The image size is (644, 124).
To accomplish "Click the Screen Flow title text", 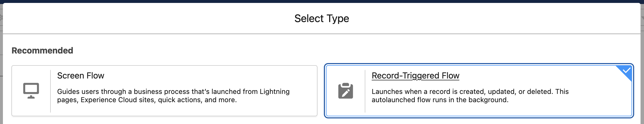I will 80,76.
